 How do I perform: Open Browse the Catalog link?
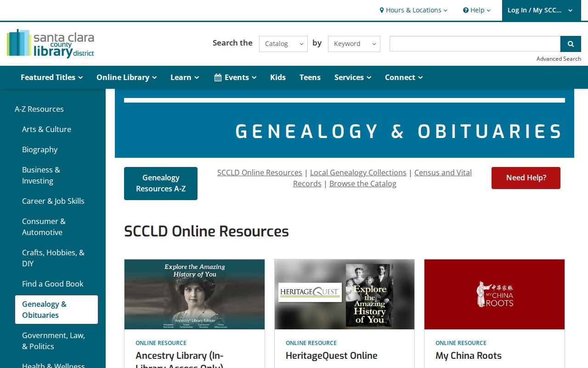(x=362, y=184)
